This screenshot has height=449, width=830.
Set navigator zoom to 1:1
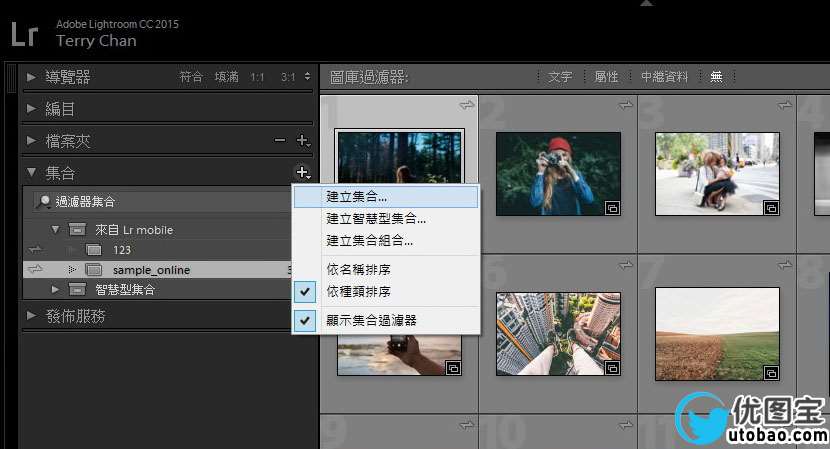pyautogui.click(x=257, y=77)
